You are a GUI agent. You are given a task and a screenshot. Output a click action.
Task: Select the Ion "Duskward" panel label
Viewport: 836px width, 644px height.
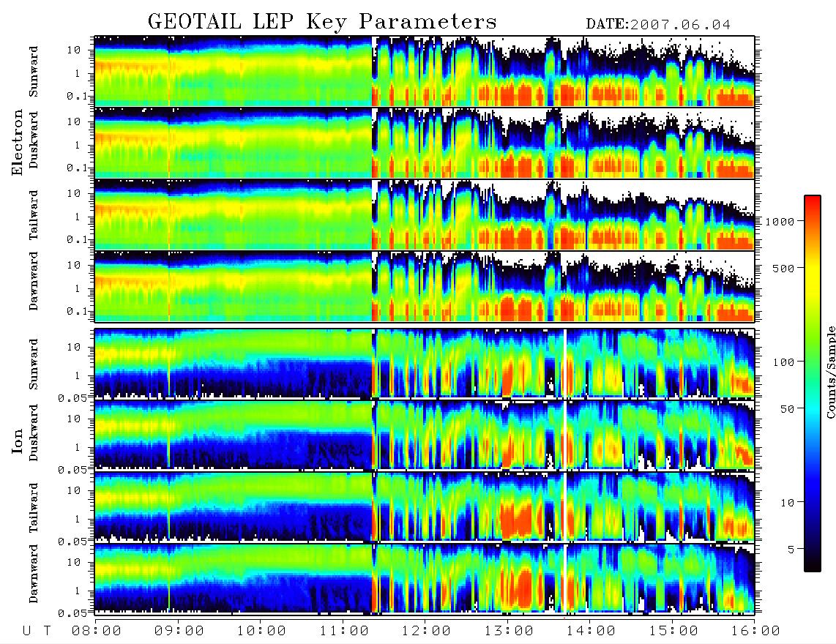tap(34, 433)
